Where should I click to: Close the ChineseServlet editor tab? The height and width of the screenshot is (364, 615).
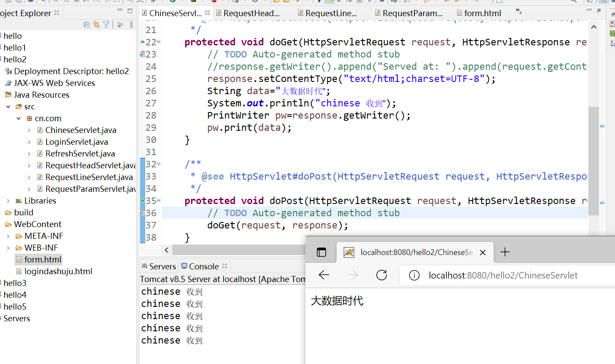pyautogui.click(x=208, y=13)
